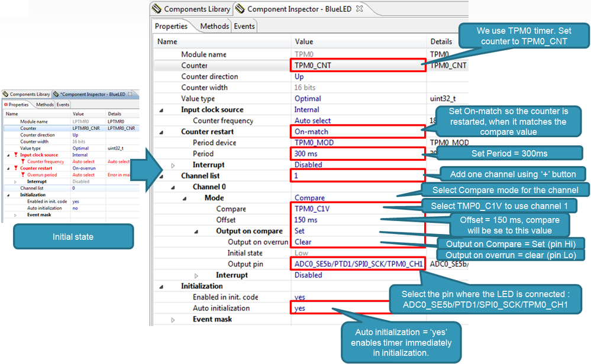Screen dimensions: 591x364
Task: Select the Value type Optimal field
Action: (308, 99)
